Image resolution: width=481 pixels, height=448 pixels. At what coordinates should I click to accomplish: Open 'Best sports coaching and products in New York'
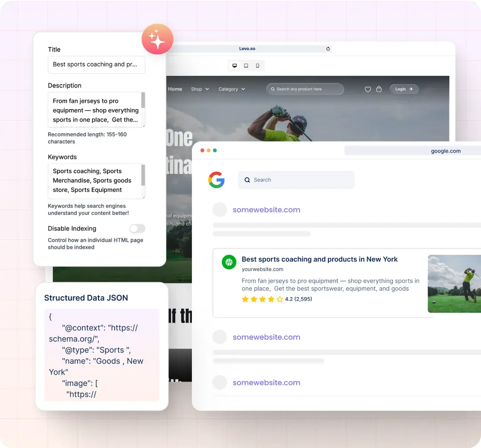tap(319, 260)
